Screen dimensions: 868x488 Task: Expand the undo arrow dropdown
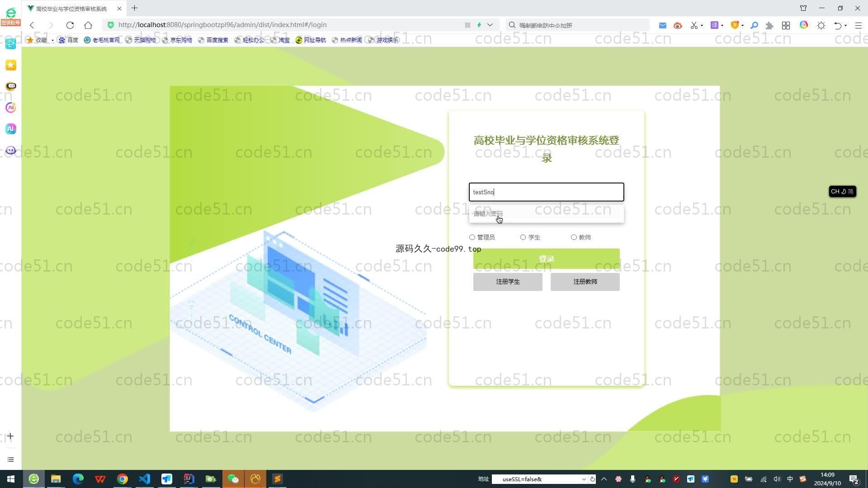(x=845, y=25)
